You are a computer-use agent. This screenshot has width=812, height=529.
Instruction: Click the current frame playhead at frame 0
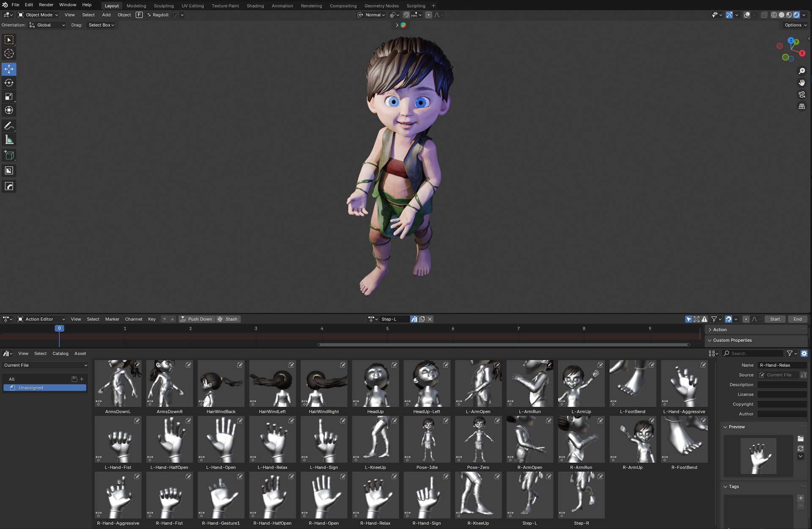59,328
